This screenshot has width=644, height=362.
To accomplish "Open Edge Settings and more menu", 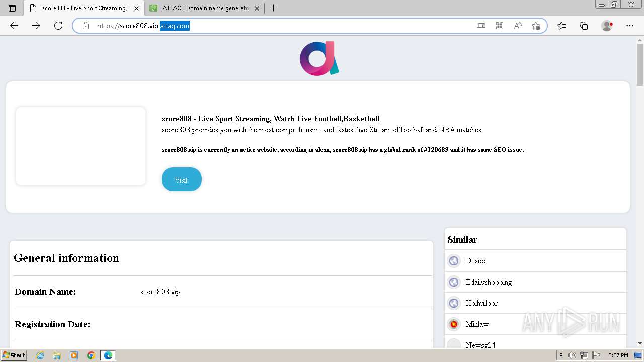I will 630,26.
